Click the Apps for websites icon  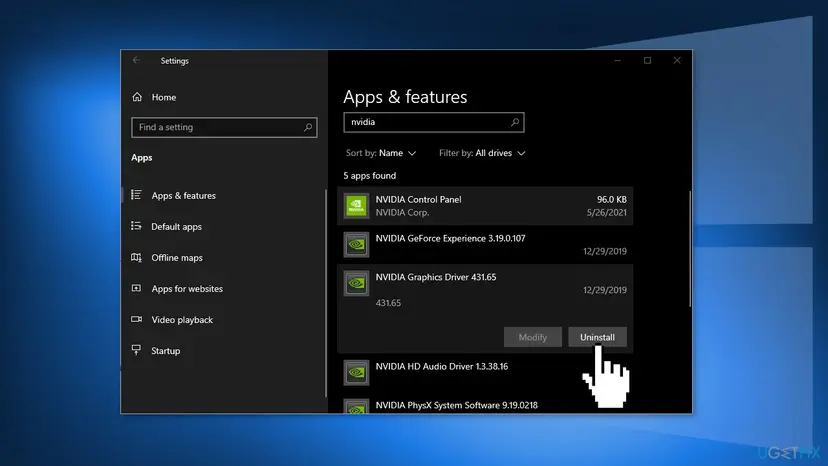pyautogui.click(x=136, y=288)
